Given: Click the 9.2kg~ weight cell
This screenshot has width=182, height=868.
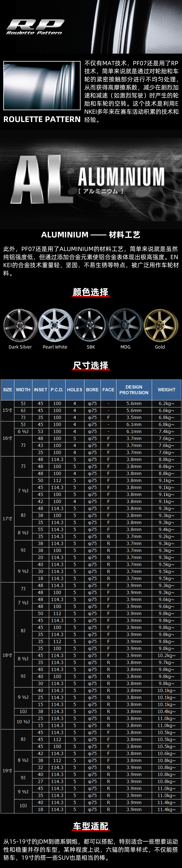Looking at the screenshot, I should [x=166, y=536].
